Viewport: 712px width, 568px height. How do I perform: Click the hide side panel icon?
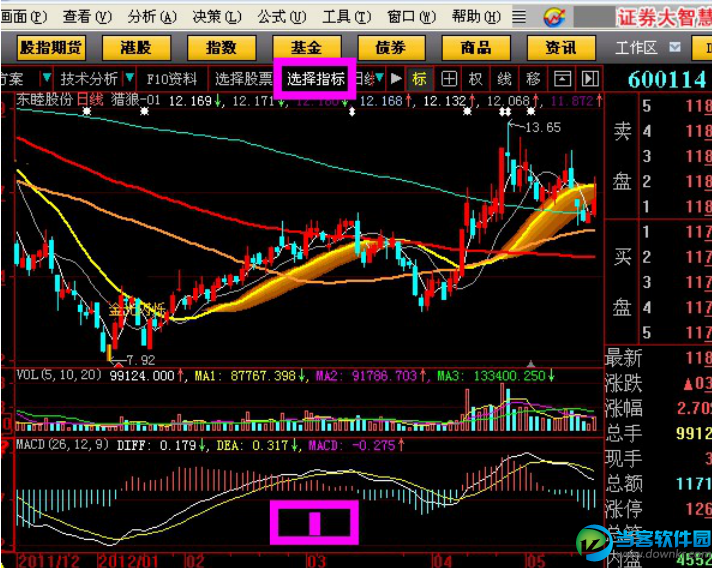590,79
